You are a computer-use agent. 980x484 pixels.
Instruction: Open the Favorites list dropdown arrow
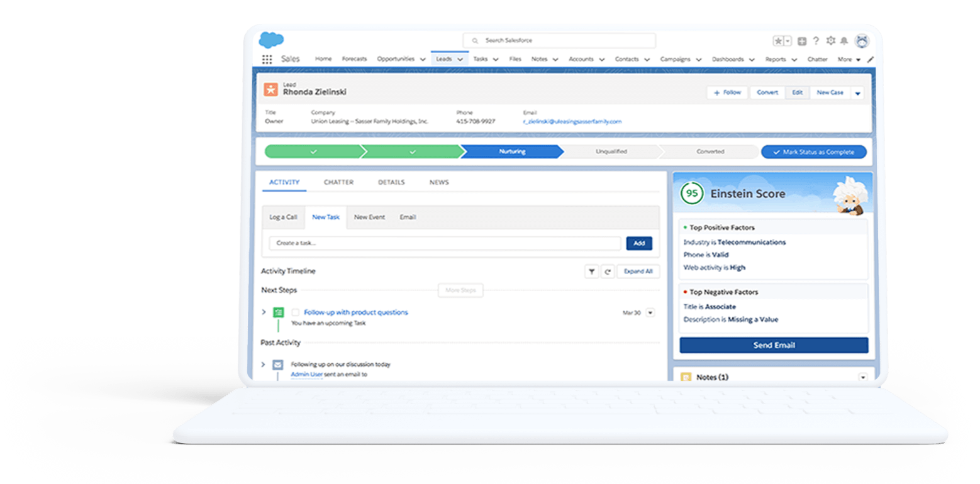[x=788, y=41]
